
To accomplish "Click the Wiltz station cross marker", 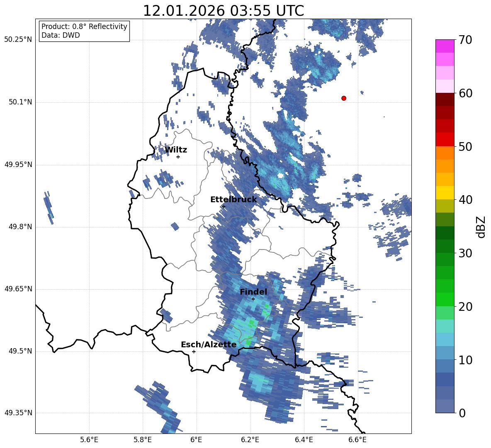I will 178,157.
